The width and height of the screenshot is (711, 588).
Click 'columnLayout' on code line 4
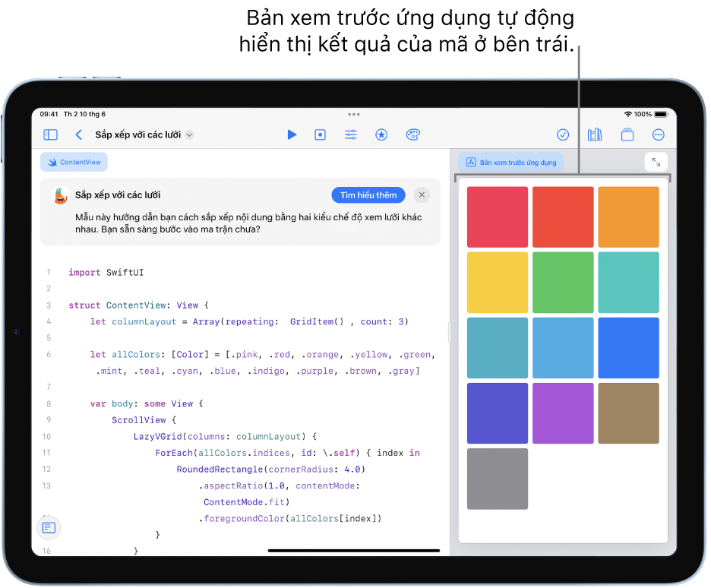144,321
